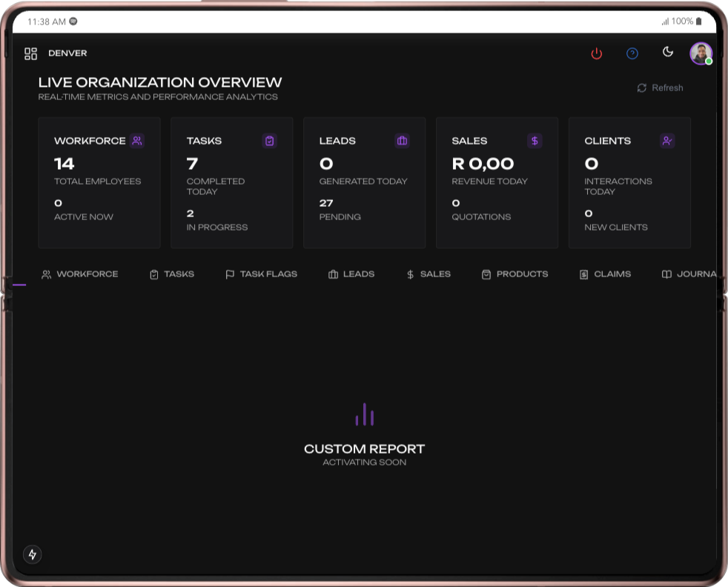Go to the Sales tab

[428, 274]
